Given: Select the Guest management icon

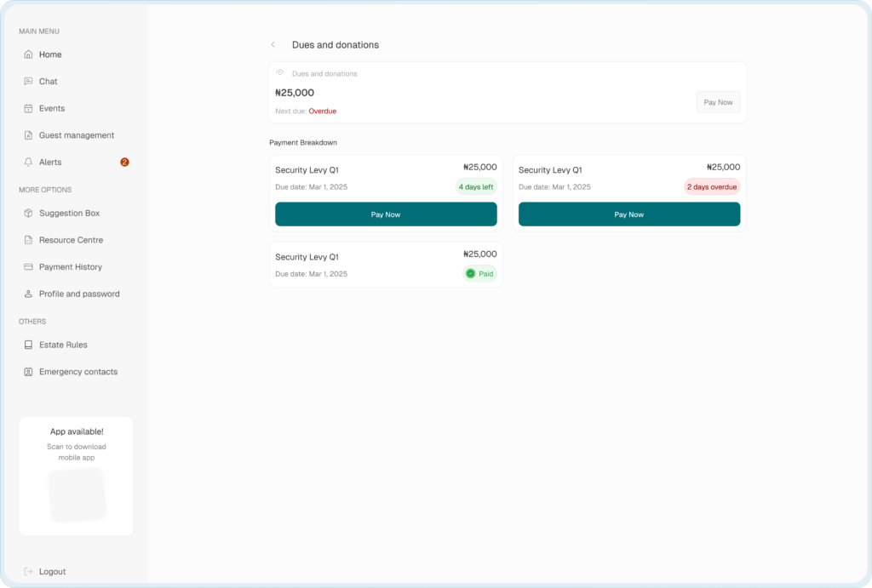Looking at the screenshot, I should click(x=28, y=135).
